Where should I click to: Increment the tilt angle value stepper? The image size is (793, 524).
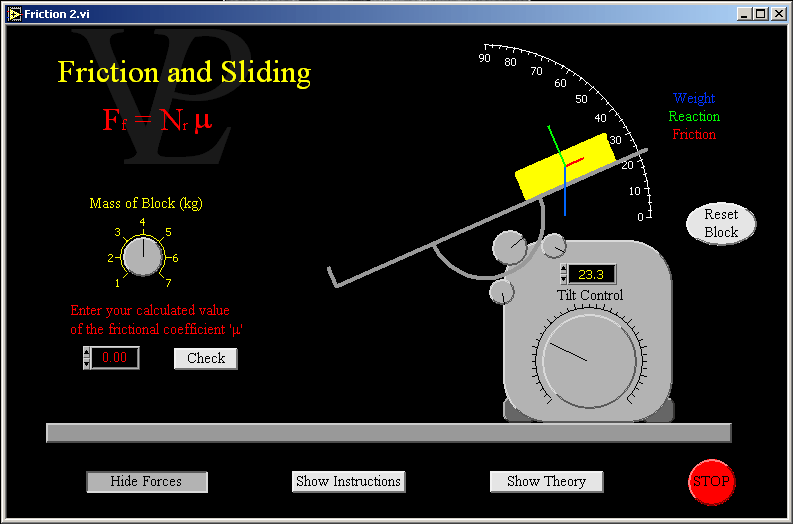(563, 270)
